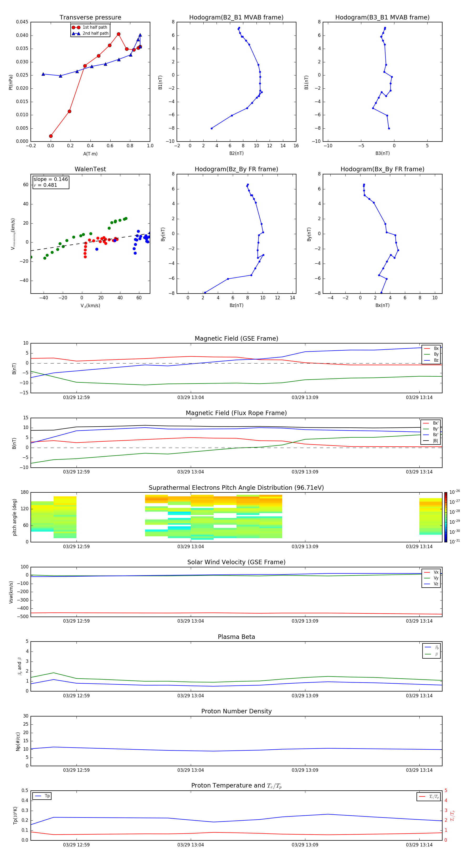Click the '|B|' legend entry in flux rope panel

click(x=431, y=441)
